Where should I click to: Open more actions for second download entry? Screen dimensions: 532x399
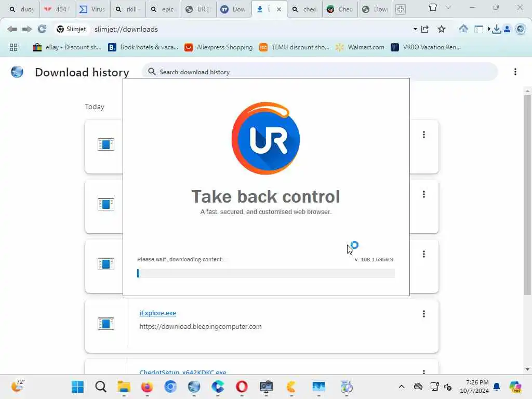[424, 194]
